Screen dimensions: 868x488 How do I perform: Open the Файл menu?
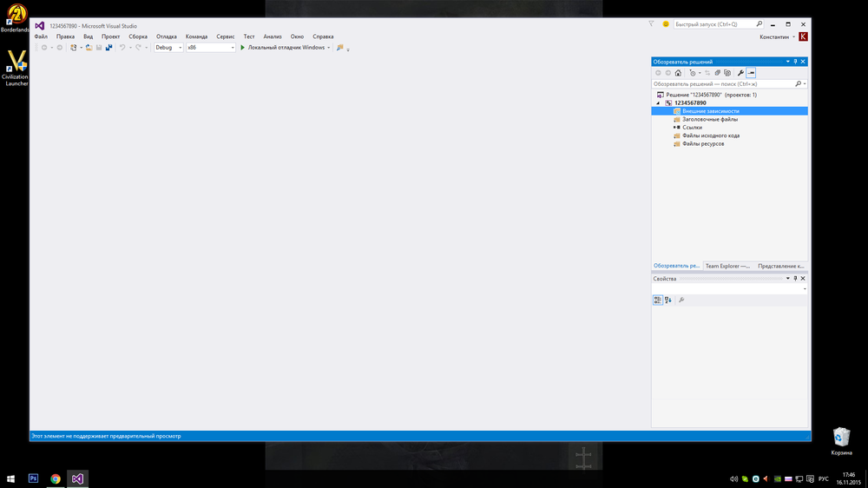tap(41, 36)
